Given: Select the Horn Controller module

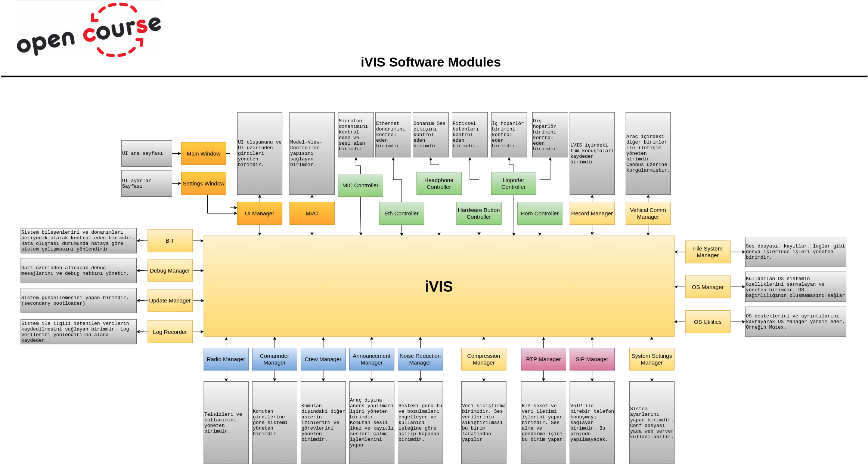Looking at the screenshot, I should 540,213.
